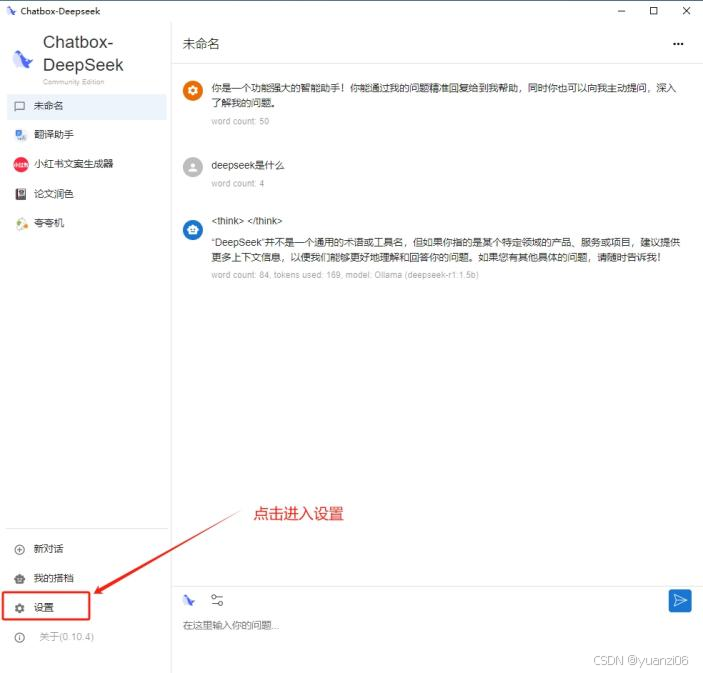The image size is (703, 673).
Task: Click the robot icon beside 我的搭档
Action: (20, 578)
